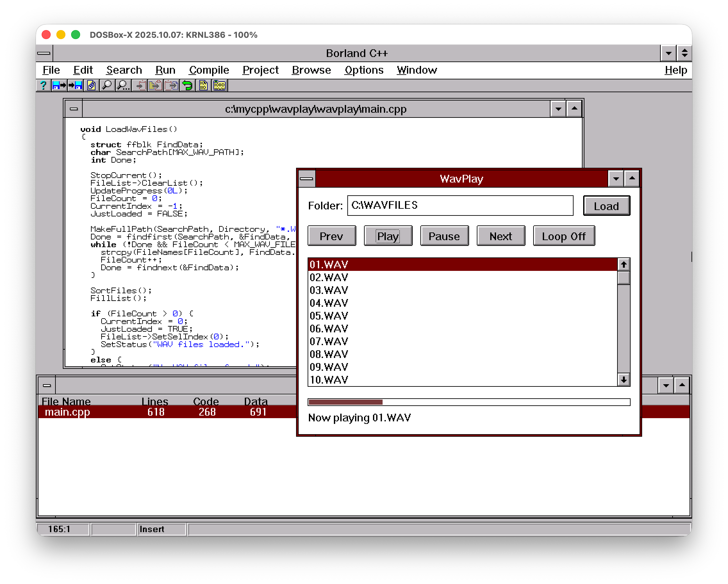Select 10.WAV in the file list
728x584 pixels.
[x=463, y=380]
